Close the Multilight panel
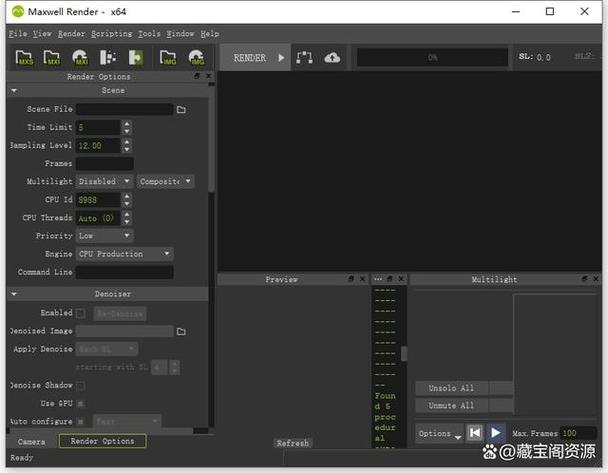This screenshot has height=473, width=608. (x=596, y=278)
